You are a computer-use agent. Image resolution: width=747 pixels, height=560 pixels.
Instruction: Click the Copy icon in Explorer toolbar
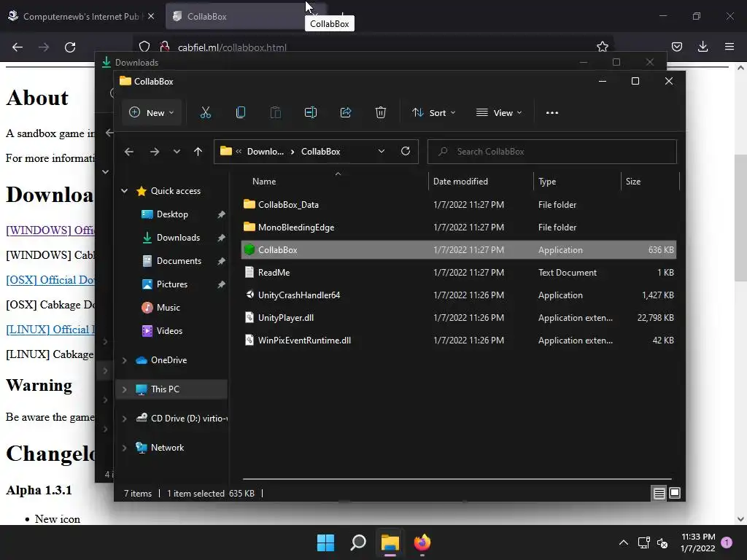(241, 113)
